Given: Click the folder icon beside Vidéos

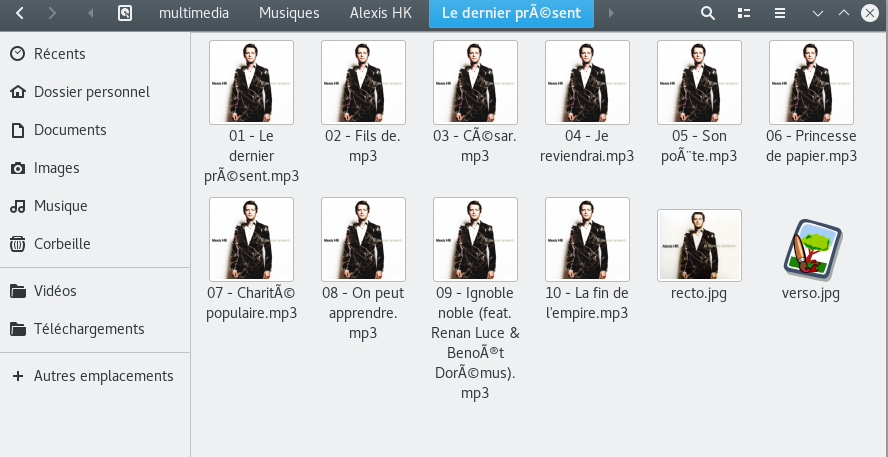Looking at the screenshot, I should [x=18, y=291].
